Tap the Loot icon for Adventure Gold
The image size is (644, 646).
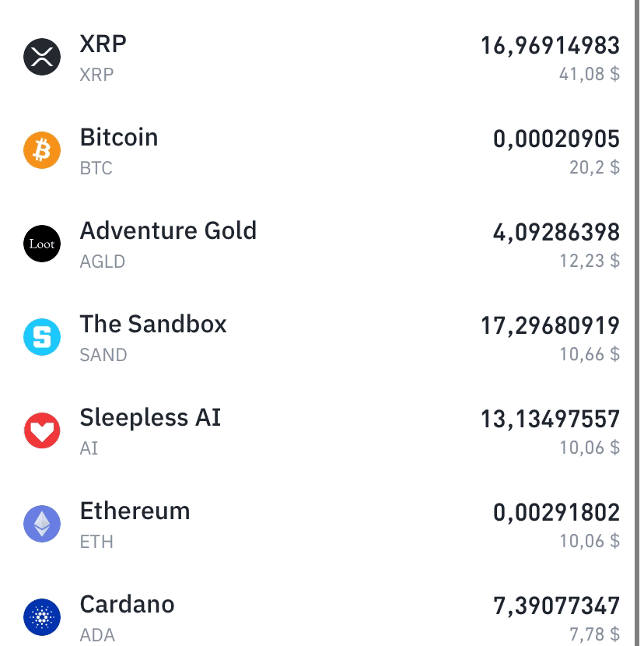pyautogui.click(x=42, y=244)
